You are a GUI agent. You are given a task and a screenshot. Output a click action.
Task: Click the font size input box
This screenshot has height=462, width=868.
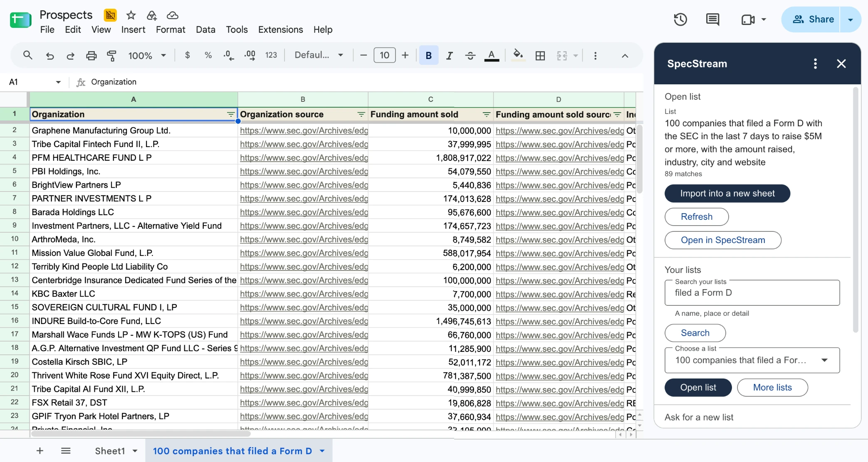pyautogui.click(x=384, y=55)
